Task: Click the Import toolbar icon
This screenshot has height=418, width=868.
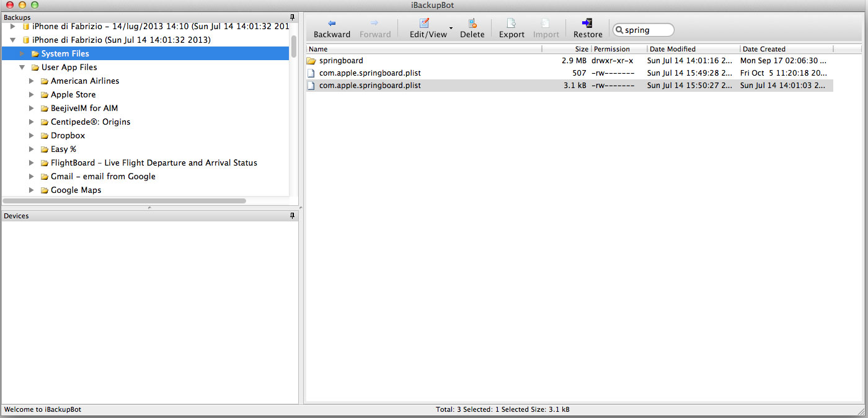Action: click(546, 24)
